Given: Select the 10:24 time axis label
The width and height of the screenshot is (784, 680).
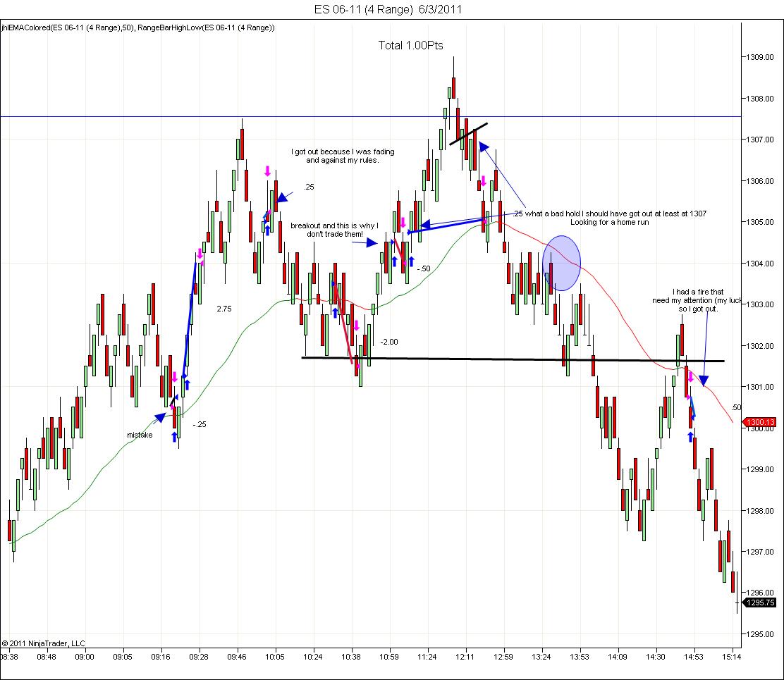Looking at the screenshot, I should tap(312, 657).
